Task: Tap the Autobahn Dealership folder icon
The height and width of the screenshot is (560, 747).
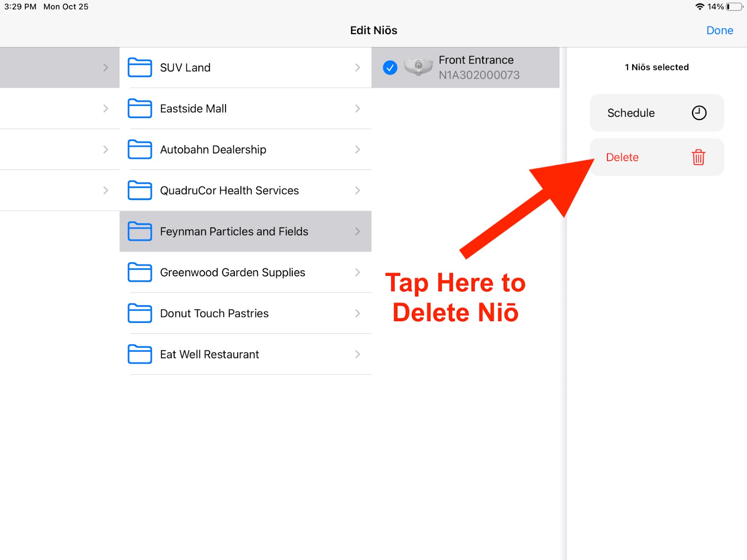Action: (x=140, y=150)
